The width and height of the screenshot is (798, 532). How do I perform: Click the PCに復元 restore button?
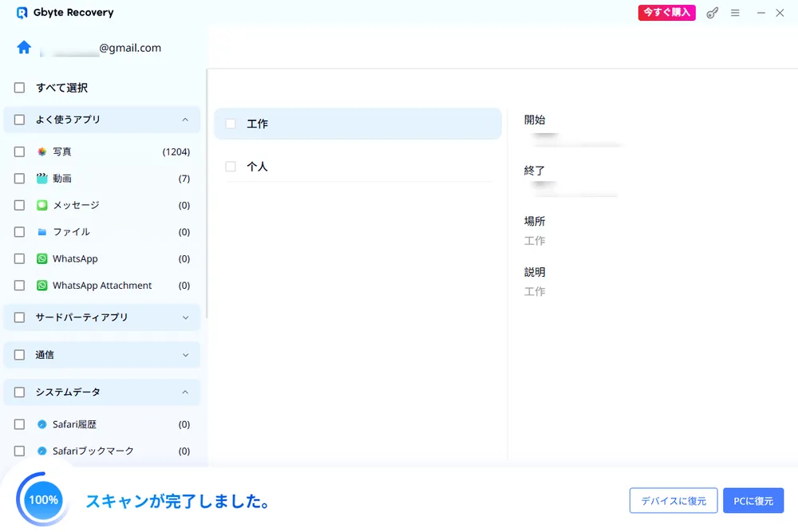[x=753, y=500]
